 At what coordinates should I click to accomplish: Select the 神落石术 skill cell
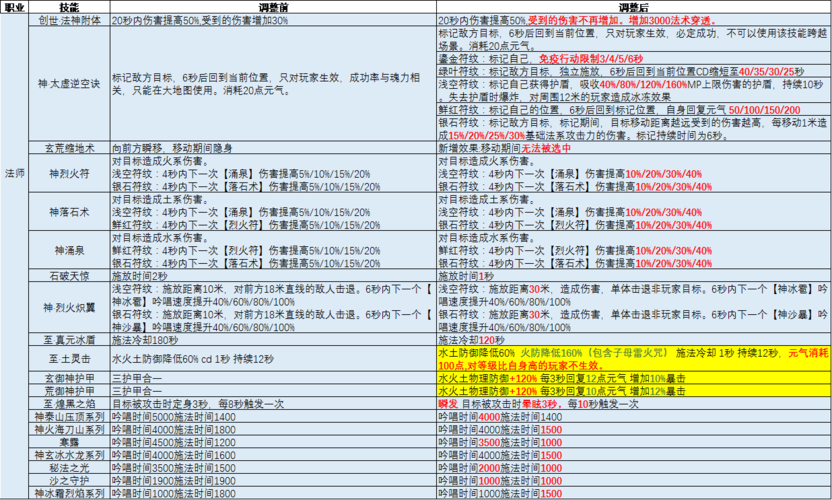[70, 212]
